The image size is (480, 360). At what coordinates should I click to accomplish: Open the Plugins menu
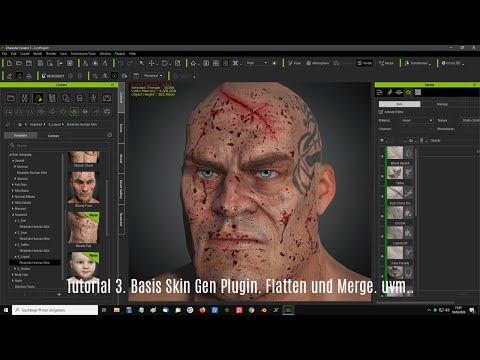click(x=120, y=54)
